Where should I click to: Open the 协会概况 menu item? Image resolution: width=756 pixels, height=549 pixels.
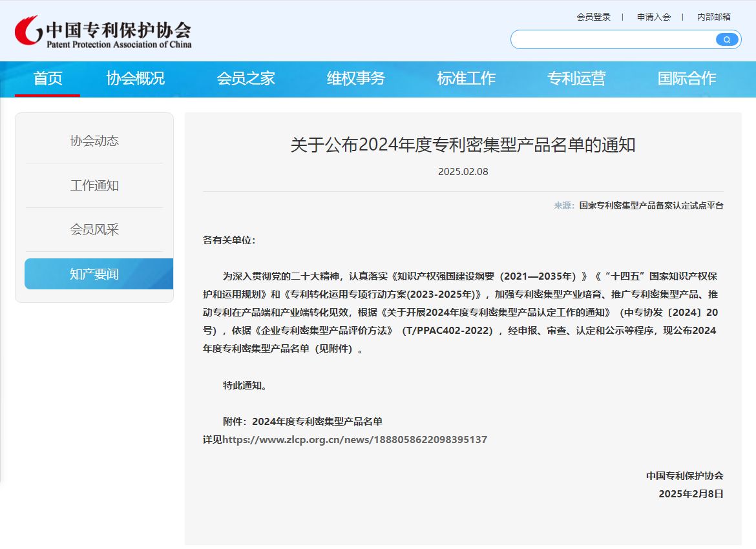[x=136, y=79]
